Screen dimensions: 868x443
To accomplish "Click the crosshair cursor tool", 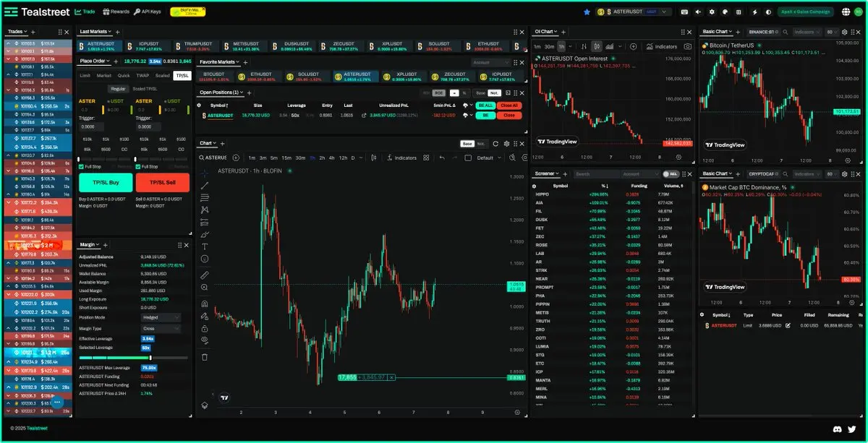I will 205,172.
